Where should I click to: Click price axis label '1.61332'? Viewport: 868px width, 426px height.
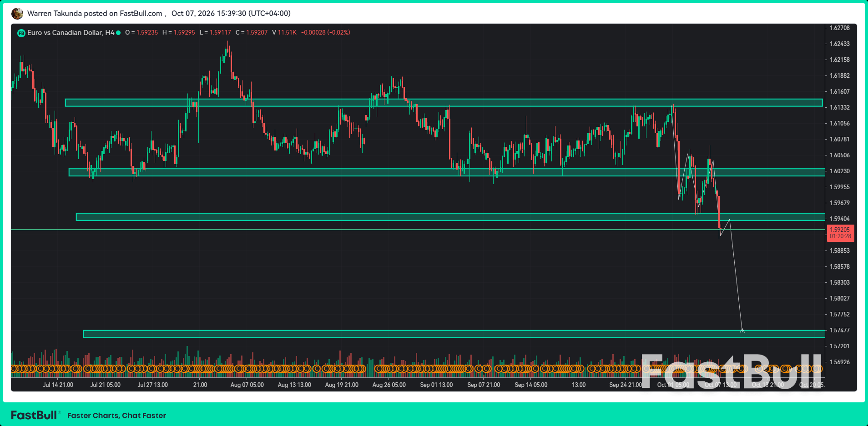pyautogui.click(x=839, y=107)
